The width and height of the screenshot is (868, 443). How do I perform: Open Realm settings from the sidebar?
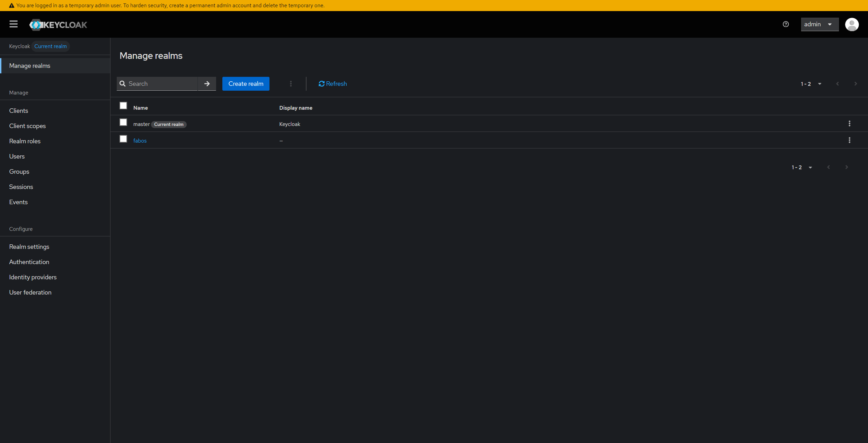tap(29, 246)
